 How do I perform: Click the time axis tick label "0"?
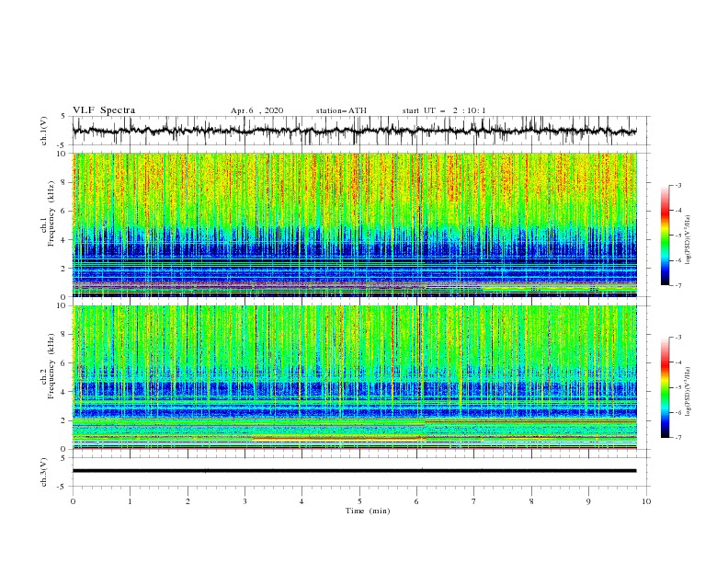(x=73, y=501)
